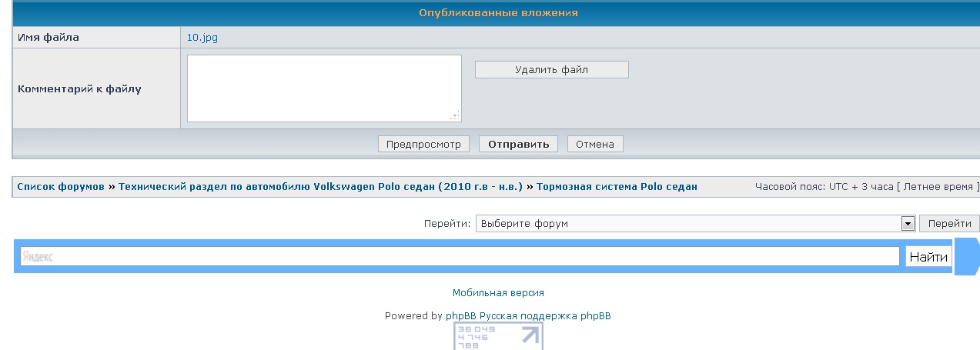Go to Список форумов breadcrumb
The width and height of the screenshot is (980, 350).
tap(61, 187)
